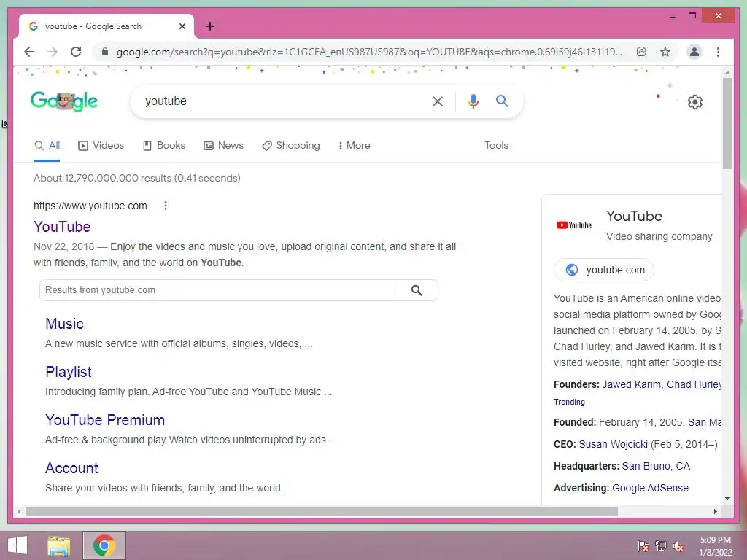Screen dimensions: 747x560
Task: Click the Google doodle logo
Action: click(x=64, y=101)
